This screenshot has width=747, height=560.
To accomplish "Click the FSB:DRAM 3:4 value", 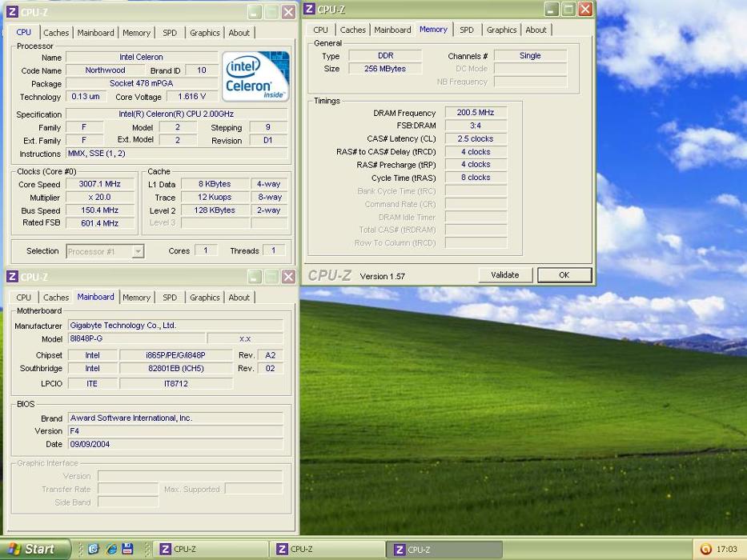I will (476, 126).
